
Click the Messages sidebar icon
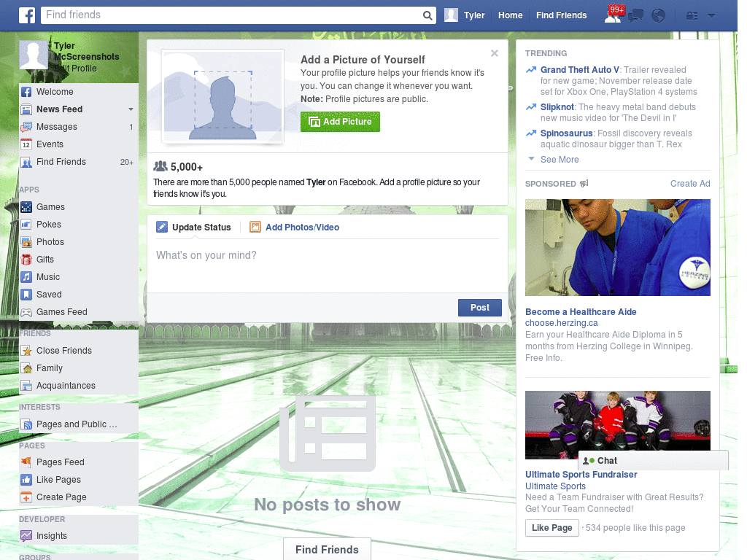pyautogui.click(x=26, y=127)
